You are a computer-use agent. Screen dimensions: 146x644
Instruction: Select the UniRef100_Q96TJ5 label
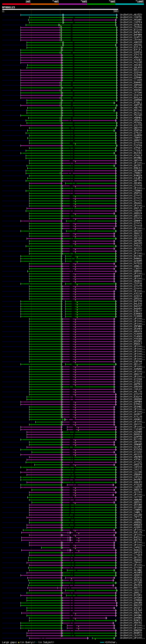click(131, 208)
